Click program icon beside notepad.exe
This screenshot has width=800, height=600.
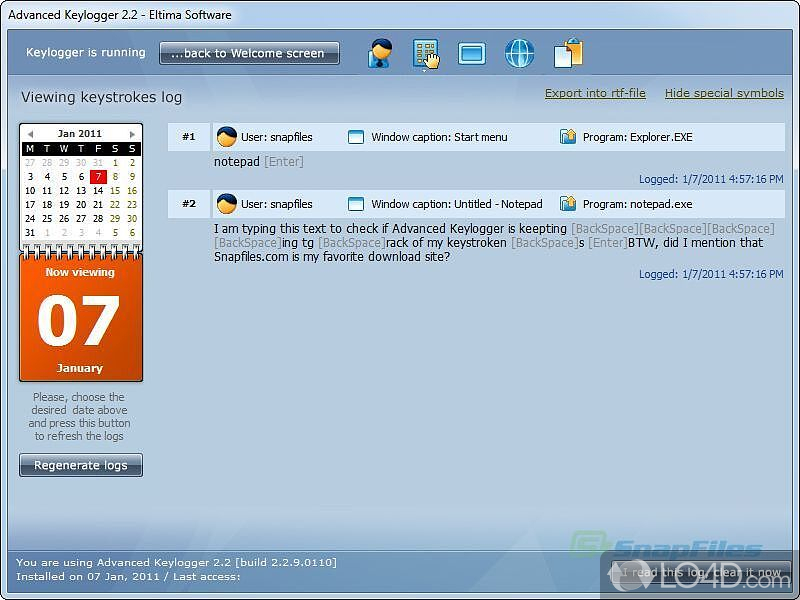pyautogui.click(x=568, y=203)
